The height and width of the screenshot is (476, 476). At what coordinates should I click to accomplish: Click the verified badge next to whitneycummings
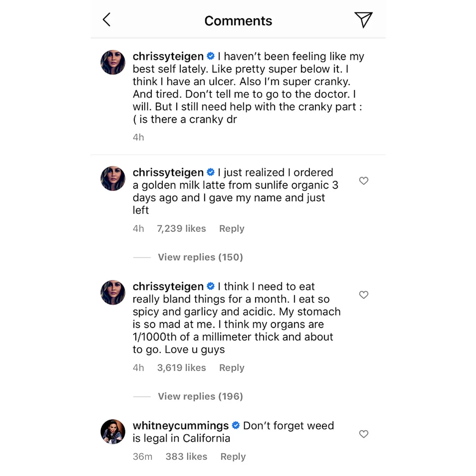pyautogui.click(x=235, y=426)
